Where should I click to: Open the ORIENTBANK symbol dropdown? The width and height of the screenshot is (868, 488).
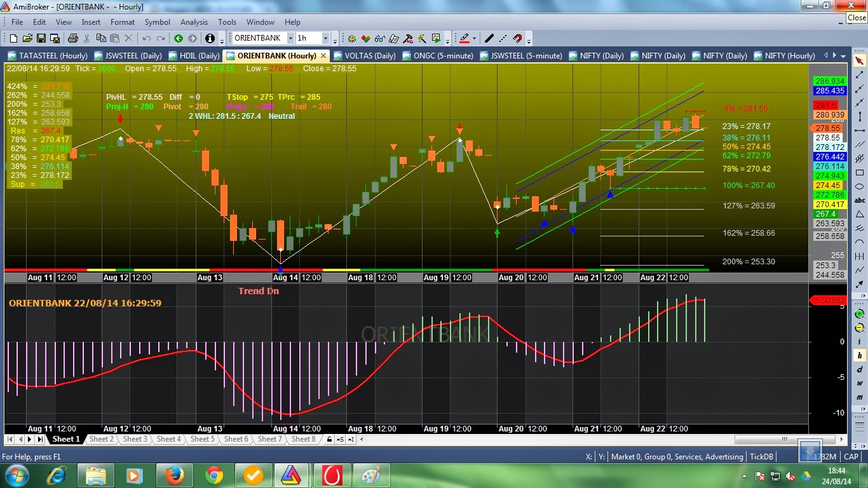(x=289, y=38)
